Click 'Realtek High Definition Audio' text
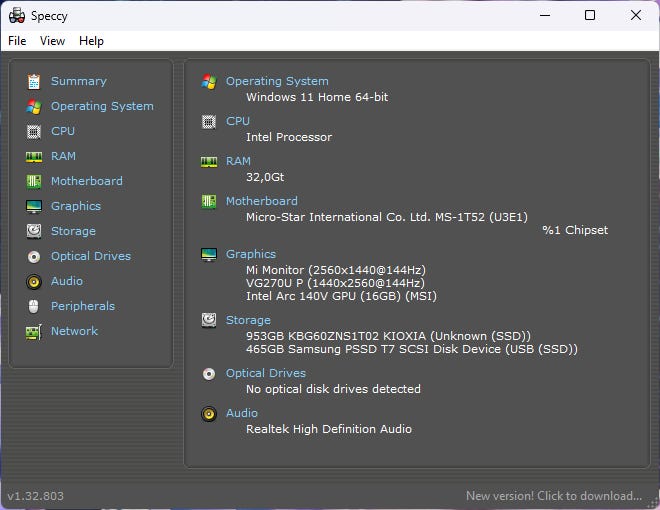This screenshot has width=660, height=510. (x=329, y=429)
